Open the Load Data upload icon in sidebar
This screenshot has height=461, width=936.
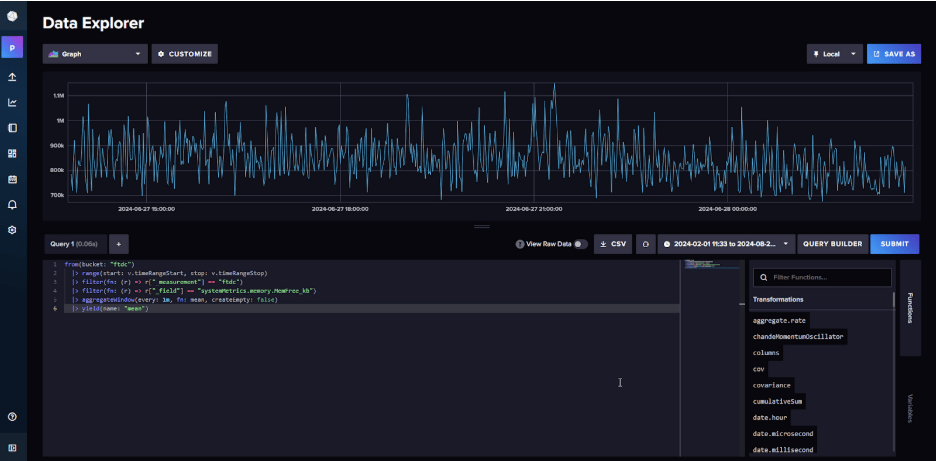coord(12,76)
